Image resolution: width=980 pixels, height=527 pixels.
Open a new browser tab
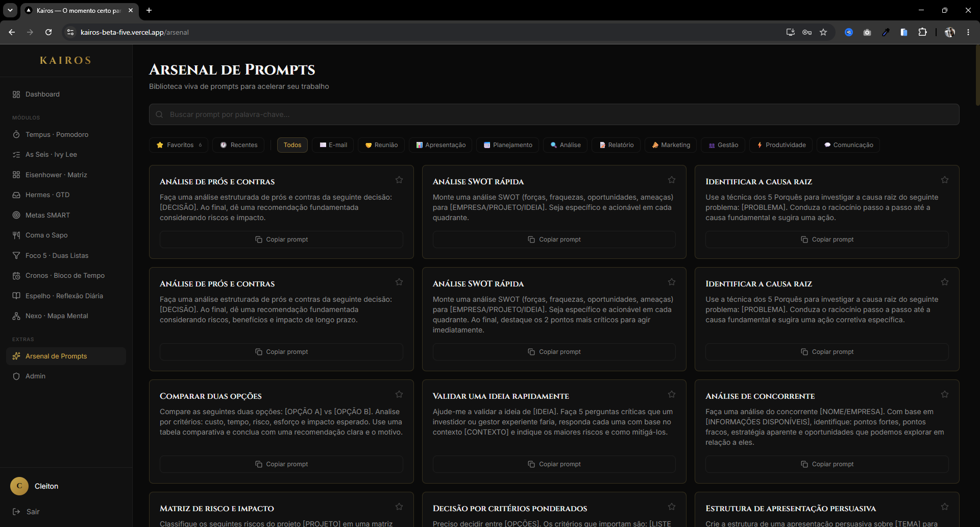pyautogui.click(x=149, y=10)
